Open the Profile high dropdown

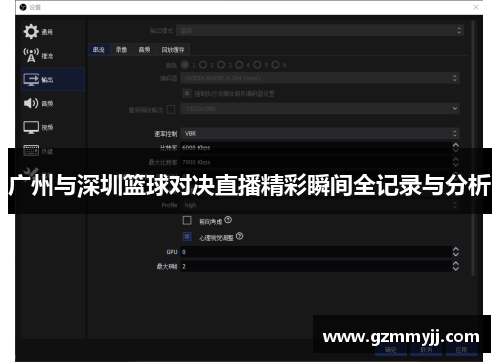[x=320, y=205]
